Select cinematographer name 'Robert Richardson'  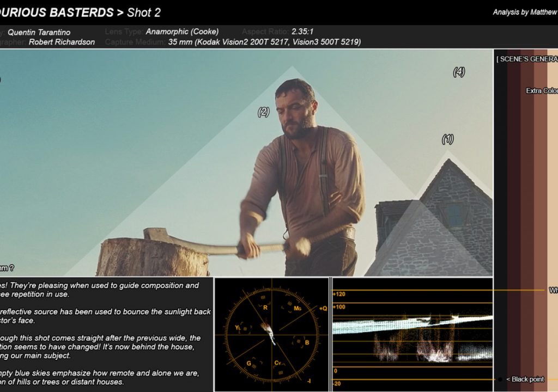(x=62, y=42)
